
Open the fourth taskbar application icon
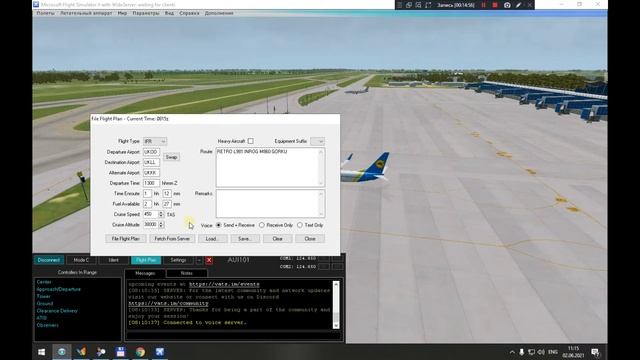101,352
